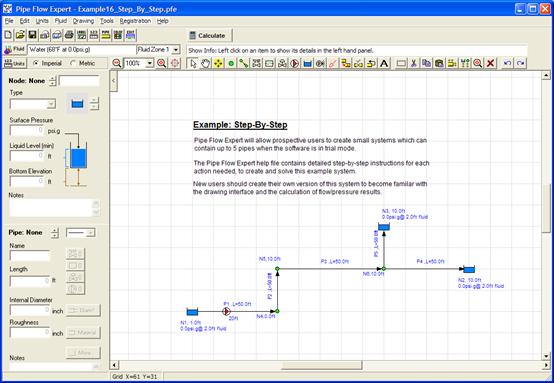The image size is (554, 383).
Task: Click the pipe Name input field
Action: point(30,255)
